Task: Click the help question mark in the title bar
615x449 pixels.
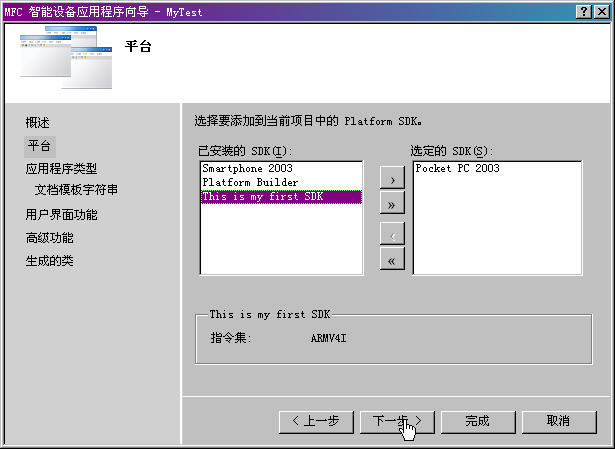Action: tap(584, 12)
